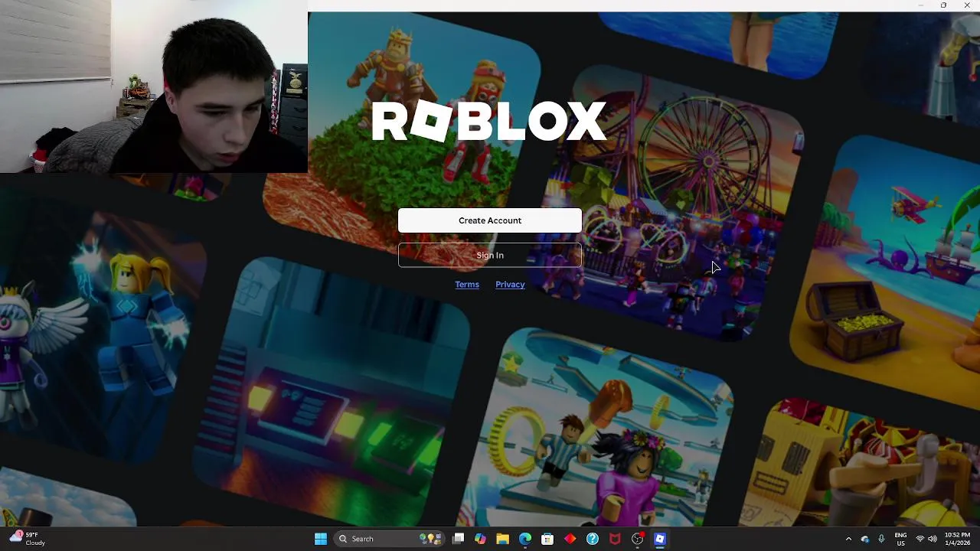
Task: Click the Create Account button
Action: [x=490, y=220]
